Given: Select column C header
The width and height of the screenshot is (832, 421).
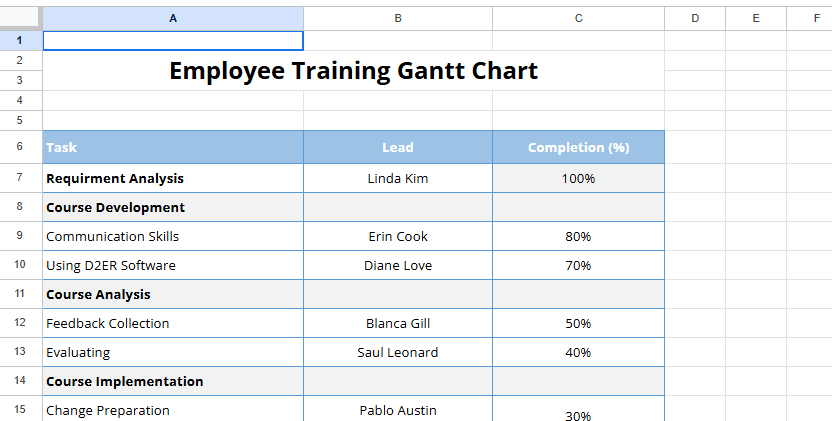Looking at the screenshot, I should click(x=578, y=18).
